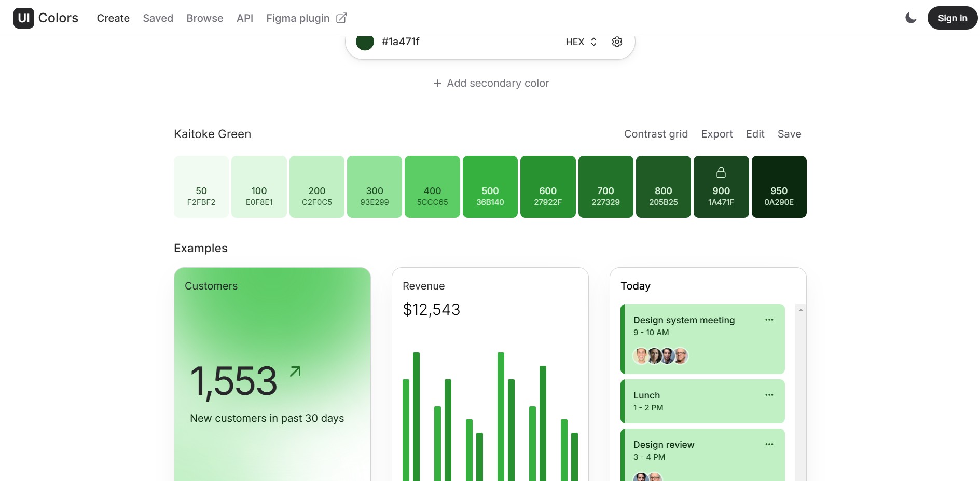Viewport: 980px width, 481px height.
Task: Open Design review event options menu
Action: 769,444
